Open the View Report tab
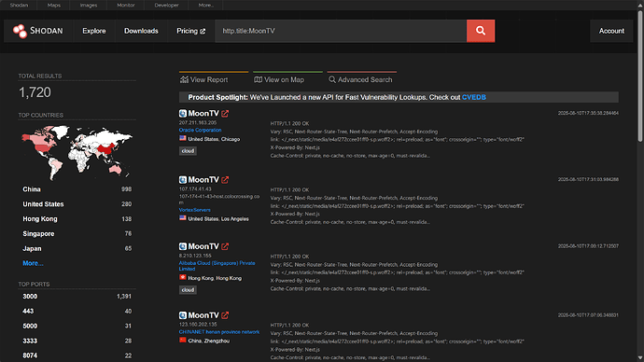Screen dimensions: 644x362 [214, 79]
